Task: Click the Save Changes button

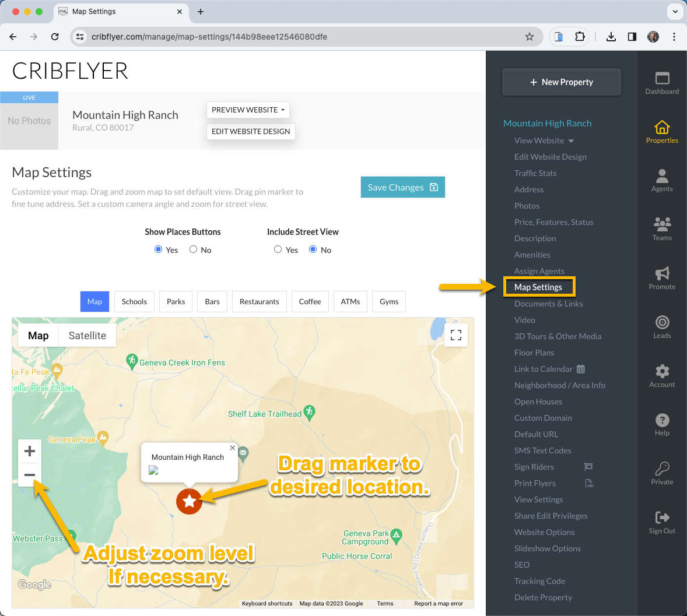Action: point(402,187)
